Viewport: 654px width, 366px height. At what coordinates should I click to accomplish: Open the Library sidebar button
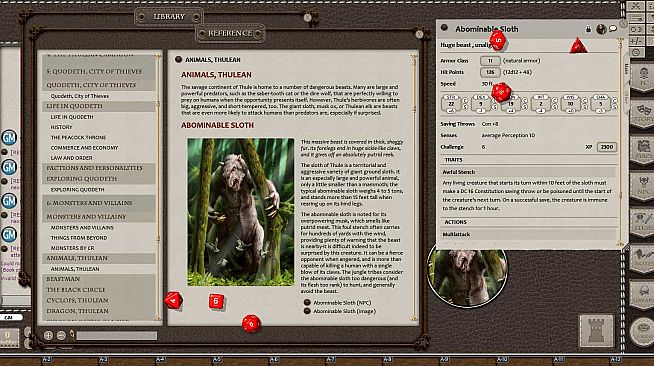tap(643, 294)
